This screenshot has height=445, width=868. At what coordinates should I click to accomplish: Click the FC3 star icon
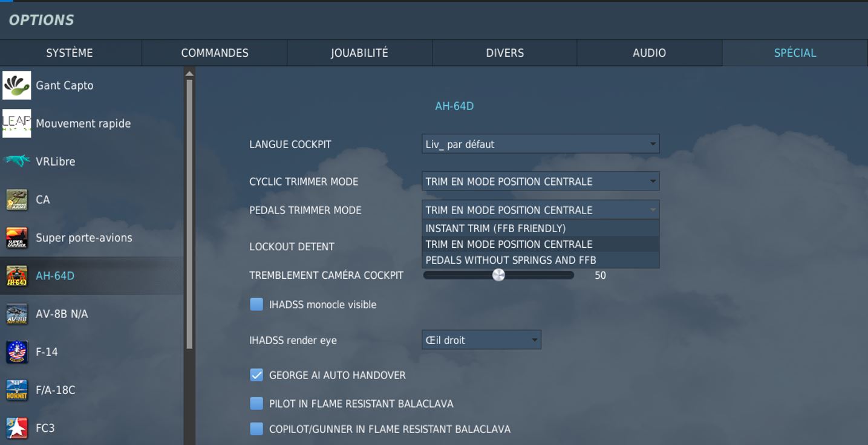pos(16,428)
